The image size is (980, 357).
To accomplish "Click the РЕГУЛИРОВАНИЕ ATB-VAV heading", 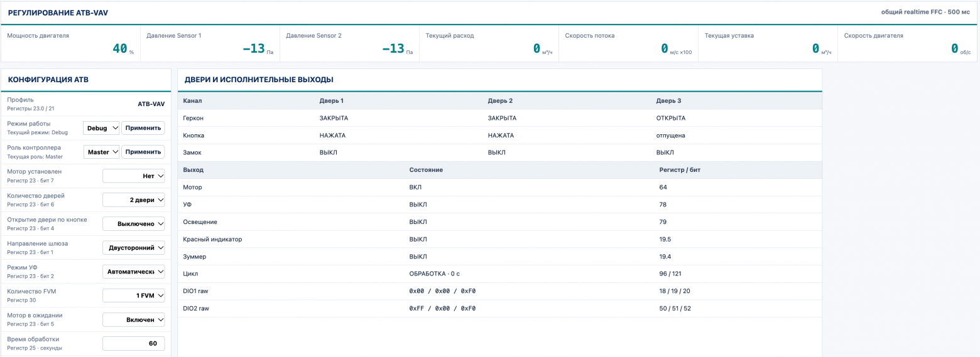I will (58, 13).
